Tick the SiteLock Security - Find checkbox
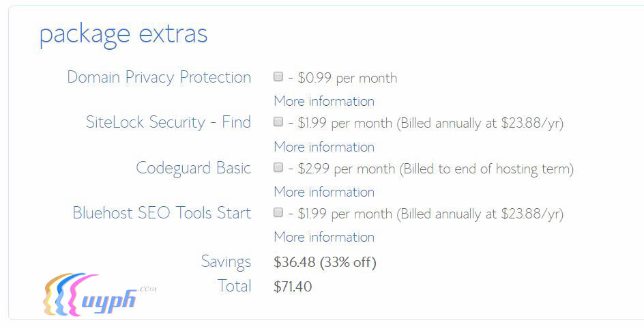Viewport: 644px width, 327px height. [x=278, y=122]
